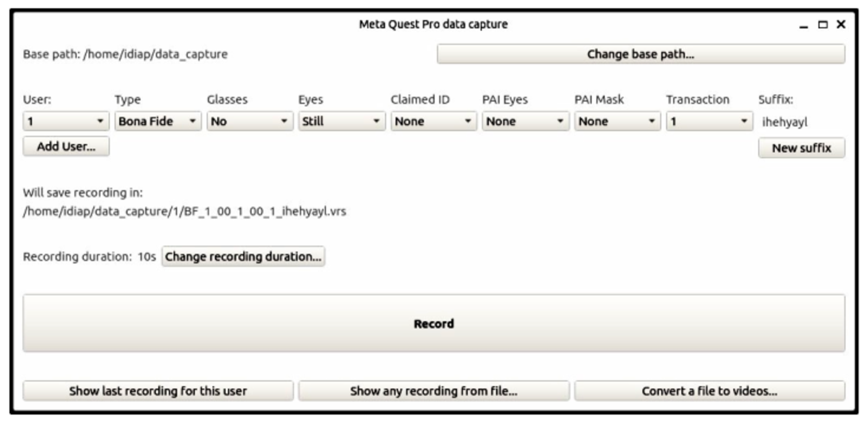
Task: Click the PAI Eyes label
Action: click(x=505, y=100)
